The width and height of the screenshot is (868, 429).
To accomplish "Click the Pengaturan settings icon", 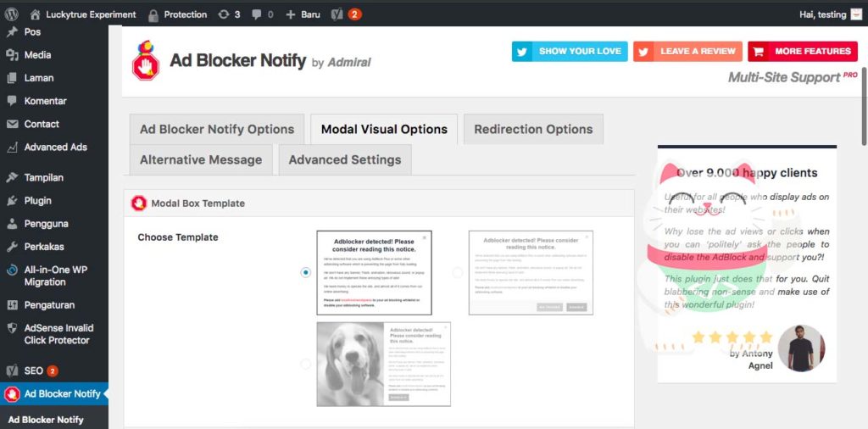I will click(x=12, y=305).
